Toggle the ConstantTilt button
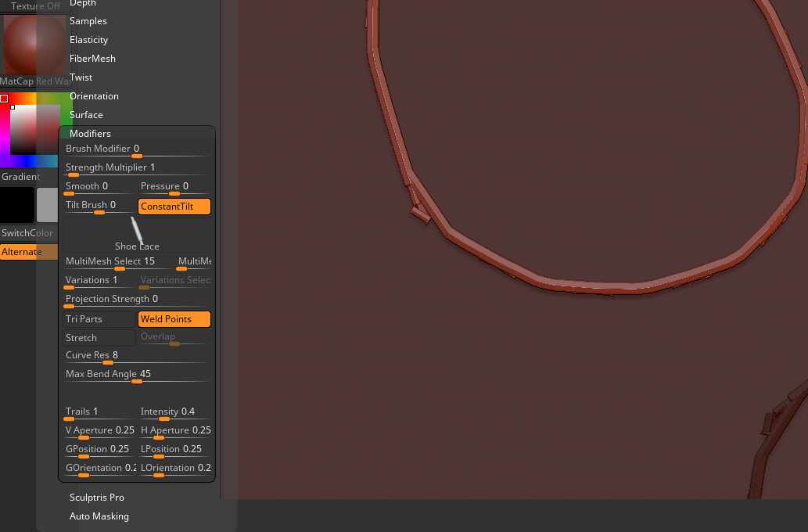 174,207
